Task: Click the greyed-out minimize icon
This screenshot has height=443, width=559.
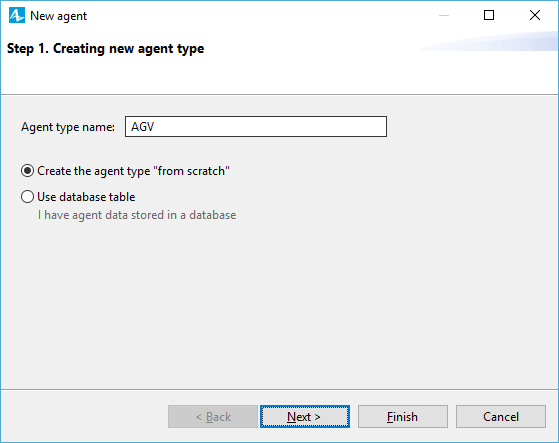Action: pos(444,15)
